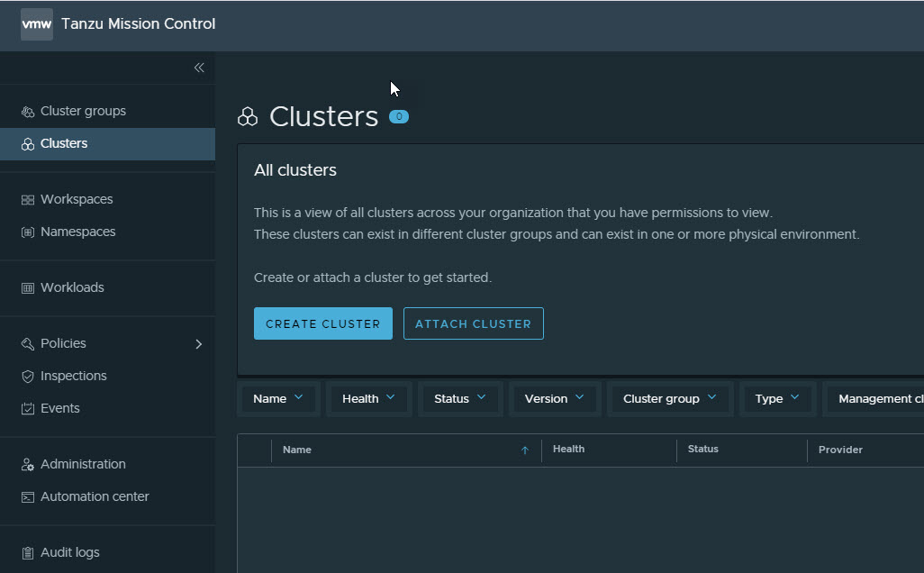Open the Status filter dropdown
This screenshot has width=924, height=573.
pyautogui.click(x=460, y=399)
